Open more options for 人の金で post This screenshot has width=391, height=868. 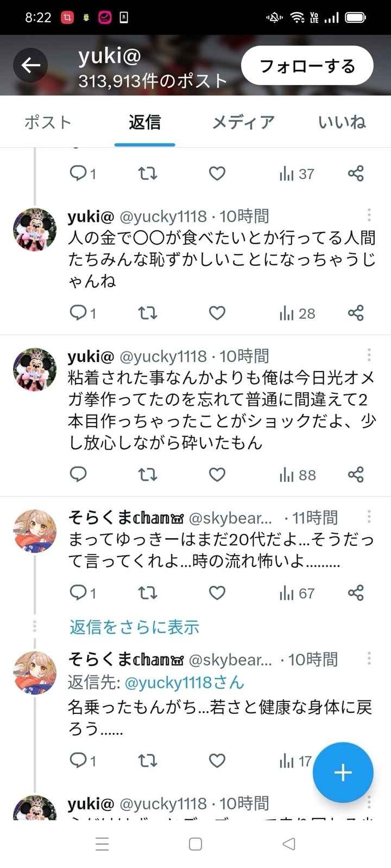(x=369, y=215)
